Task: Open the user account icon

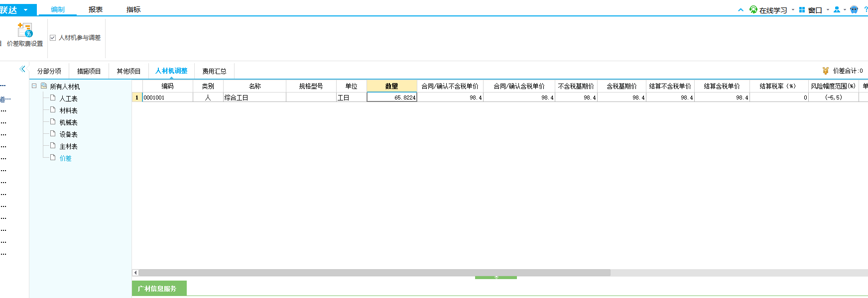Action: tap(837, 9)
